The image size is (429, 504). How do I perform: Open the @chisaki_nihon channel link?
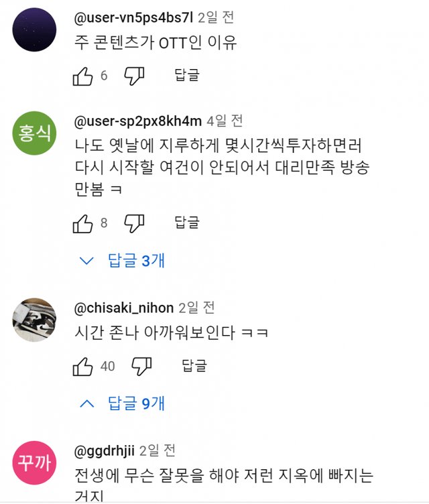125,308
